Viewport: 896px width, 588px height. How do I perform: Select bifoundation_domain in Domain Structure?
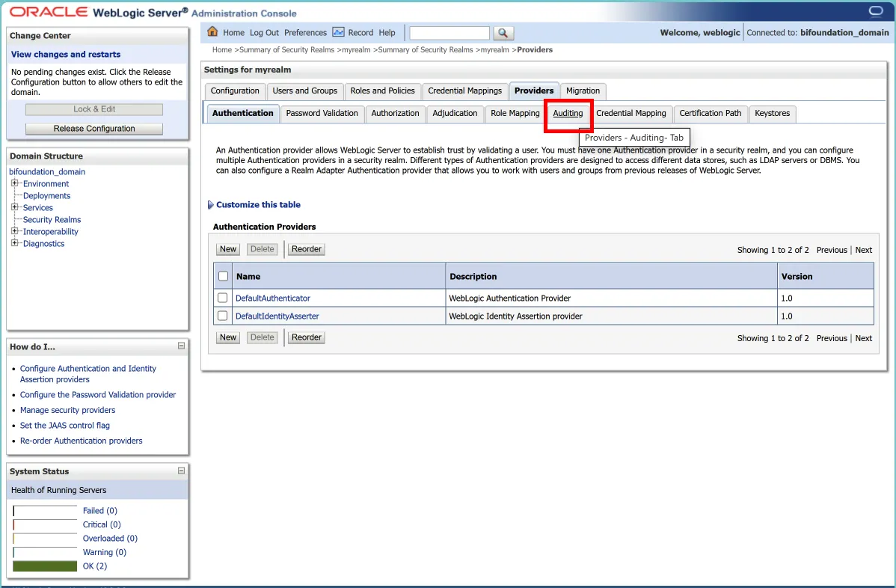pyautogui.click(x=47, y=171)
